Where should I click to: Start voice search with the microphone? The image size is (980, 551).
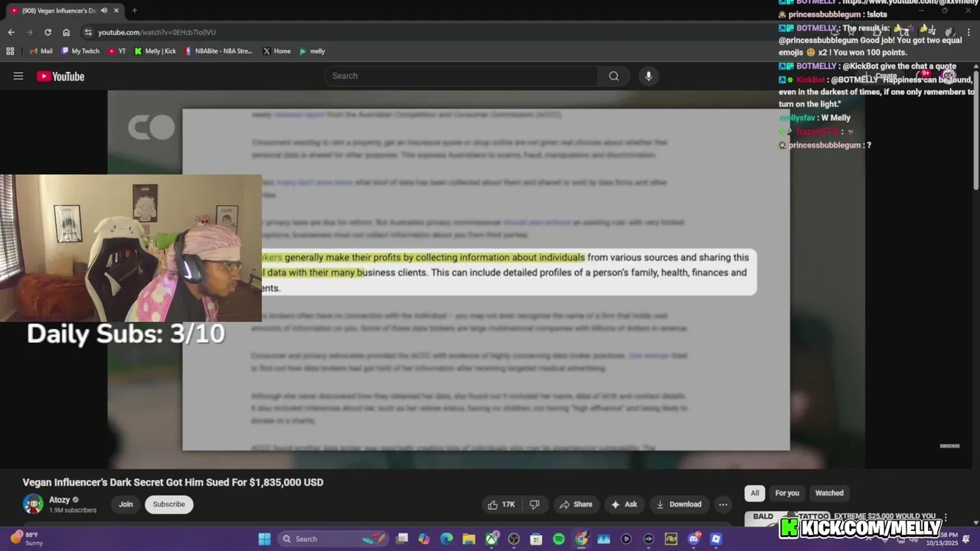coord(648,76)
